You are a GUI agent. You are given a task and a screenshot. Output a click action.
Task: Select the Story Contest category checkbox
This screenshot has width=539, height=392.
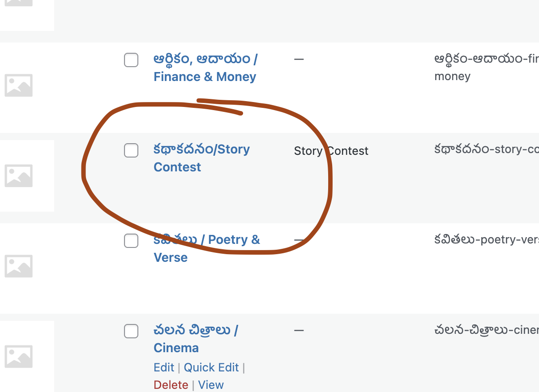point(131,150)
